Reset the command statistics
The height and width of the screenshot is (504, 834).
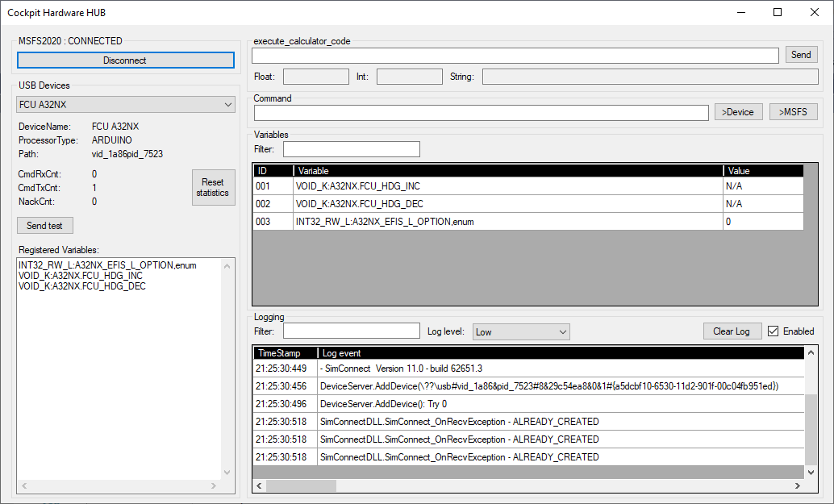tap(213, 187)
